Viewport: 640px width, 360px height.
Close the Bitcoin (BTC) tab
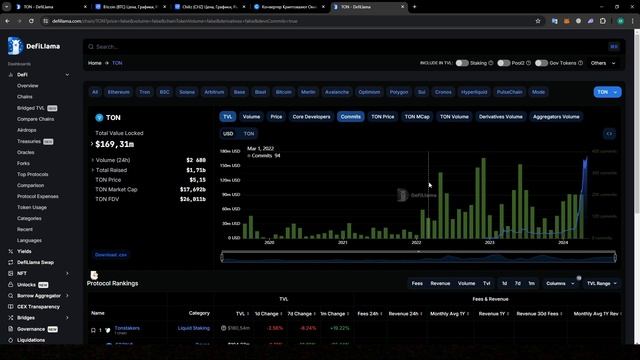tap(164, 7)
